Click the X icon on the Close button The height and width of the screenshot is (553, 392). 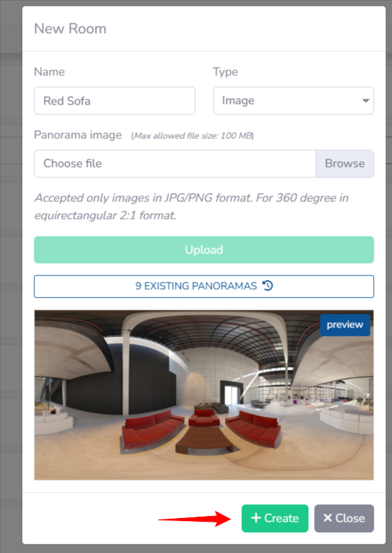[x=328, y=518]
